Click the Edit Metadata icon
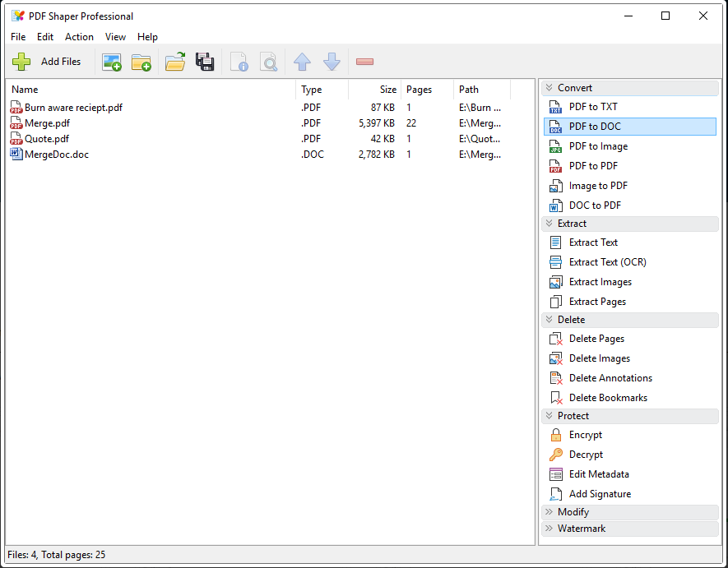Viewport: 728px width, 568px height. coord(556,474)
